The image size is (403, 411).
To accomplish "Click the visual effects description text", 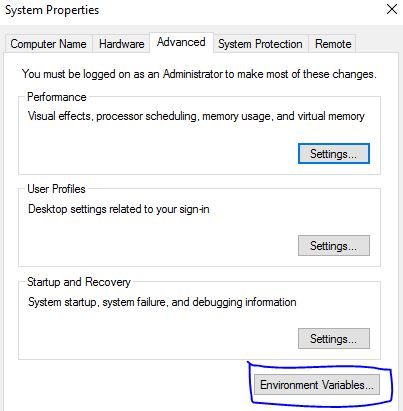I will [x=196, y=116].
